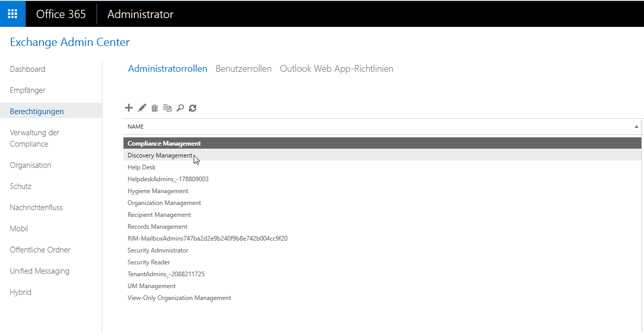
Task: Click the sort arrow on NAME column
Action: [x=636, y=126]
